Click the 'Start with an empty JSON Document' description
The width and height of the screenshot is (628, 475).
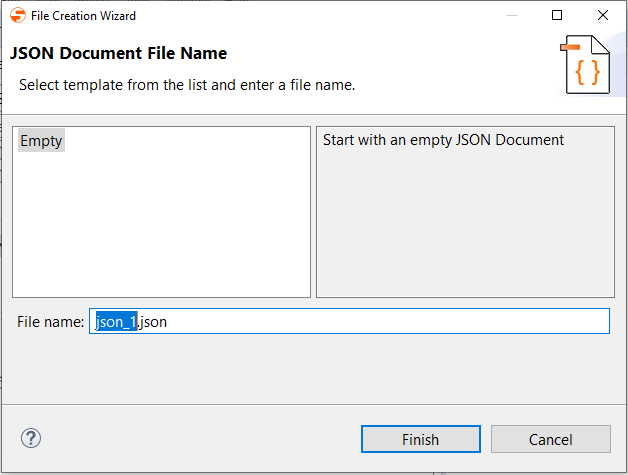443,140
